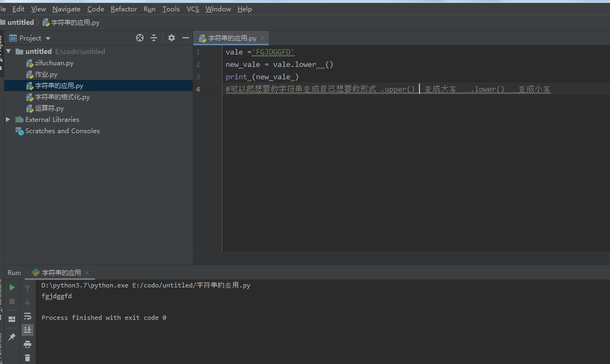This screenshot has width=610, height=364.
Task: Click the .upper() text in the comment line
Action: (398, 90)
